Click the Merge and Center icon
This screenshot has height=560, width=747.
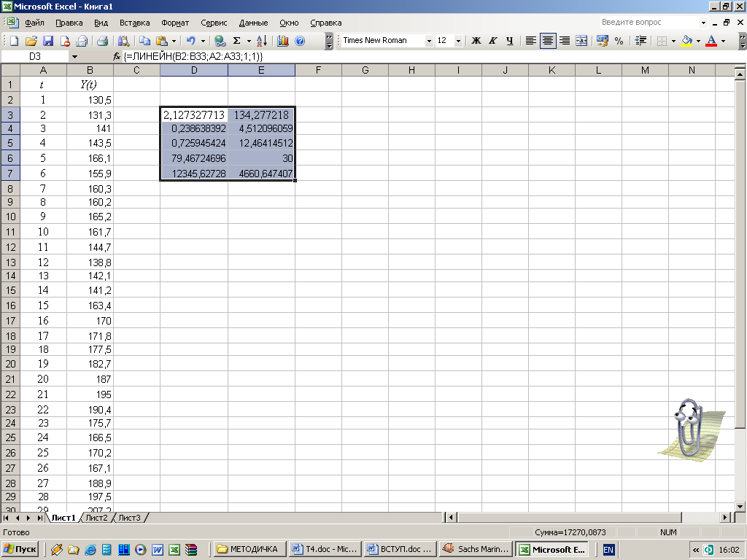tap(581, 41)
